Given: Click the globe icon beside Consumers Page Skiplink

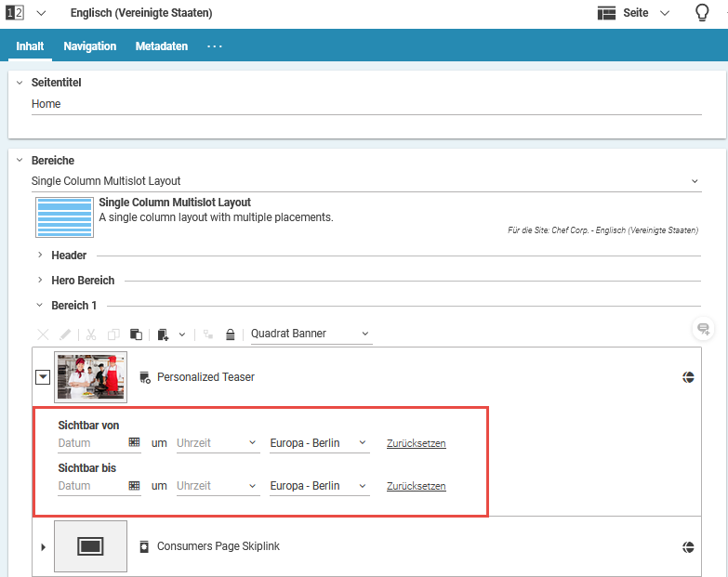Looking at the screenshot, I should pos(688,546).
